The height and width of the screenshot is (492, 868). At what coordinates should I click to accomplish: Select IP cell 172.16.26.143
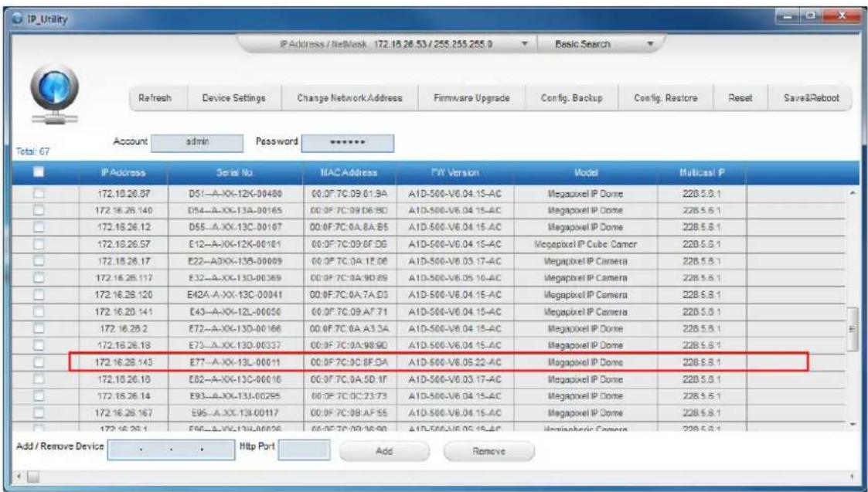click(124, 363)
